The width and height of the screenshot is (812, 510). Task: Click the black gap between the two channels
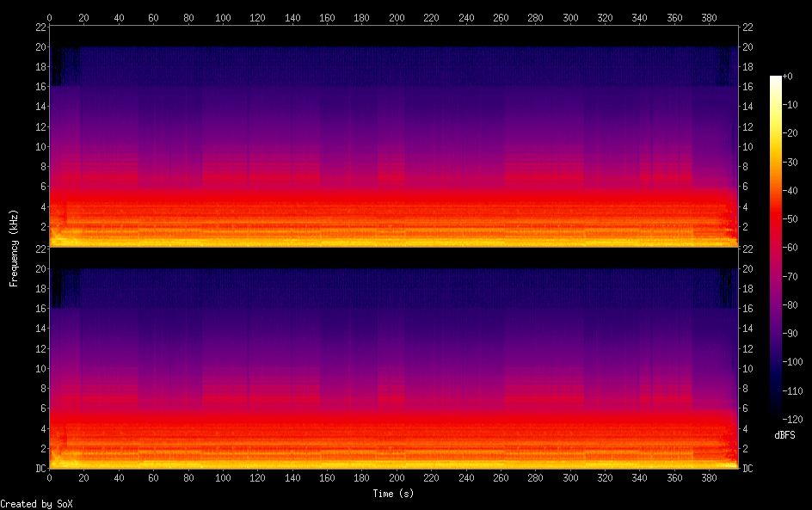[394, 256]
